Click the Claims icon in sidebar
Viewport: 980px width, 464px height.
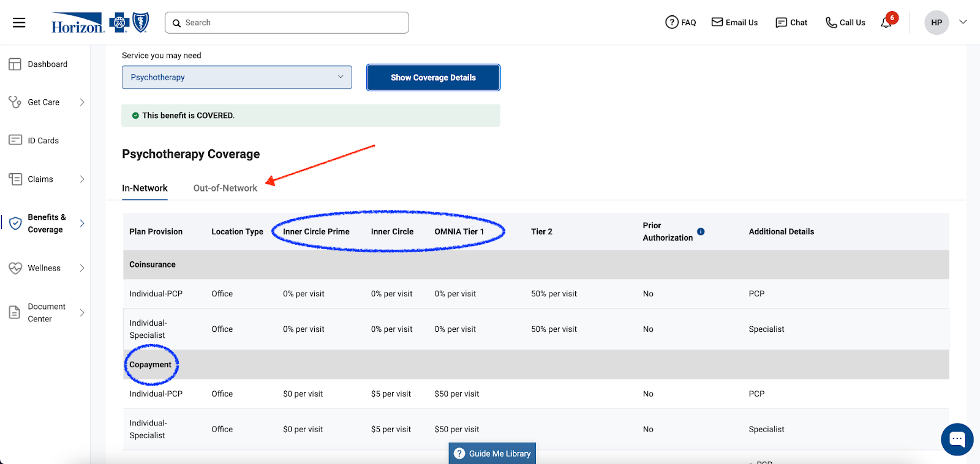pyautogui.click(x=15, y=179)
